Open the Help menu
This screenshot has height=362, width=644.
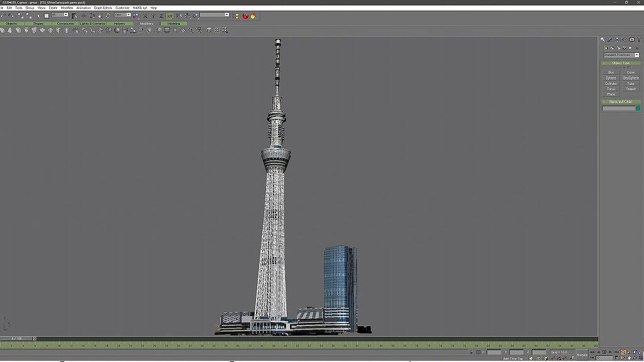click(x=153, y=8)
